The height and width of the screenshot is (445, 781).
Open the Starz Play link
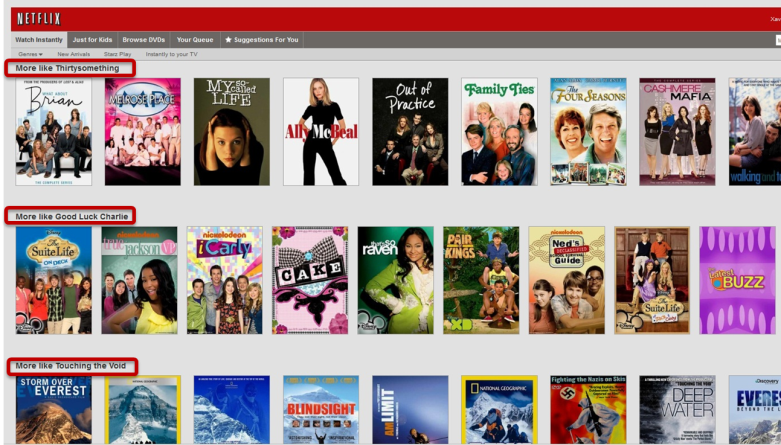(x=118, y=54)
